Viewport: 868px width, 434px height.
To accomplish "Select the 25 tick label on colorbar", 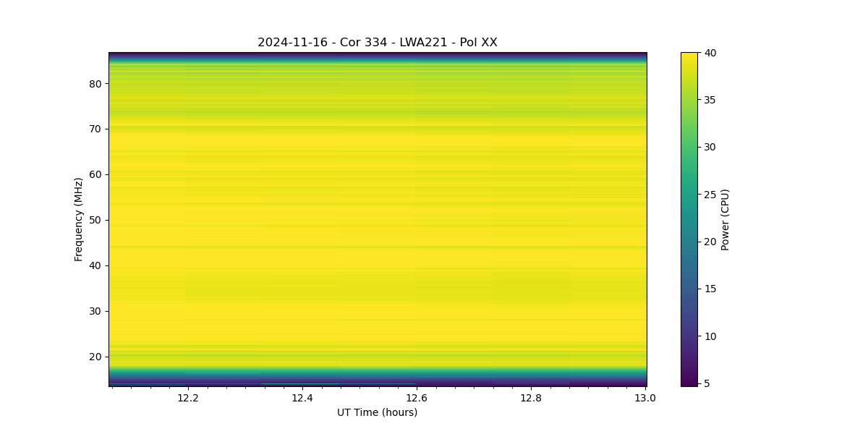I will pos(710,195).
